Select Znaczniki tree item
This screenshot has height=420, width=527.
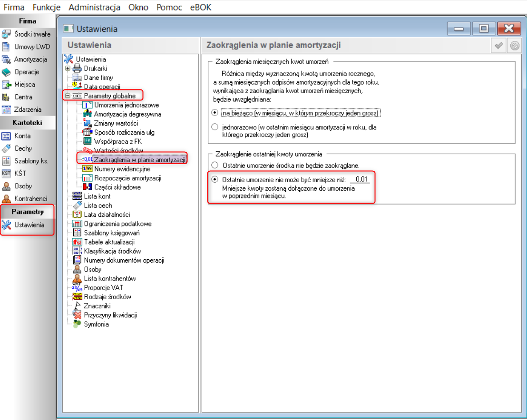(x=97, y=306)
